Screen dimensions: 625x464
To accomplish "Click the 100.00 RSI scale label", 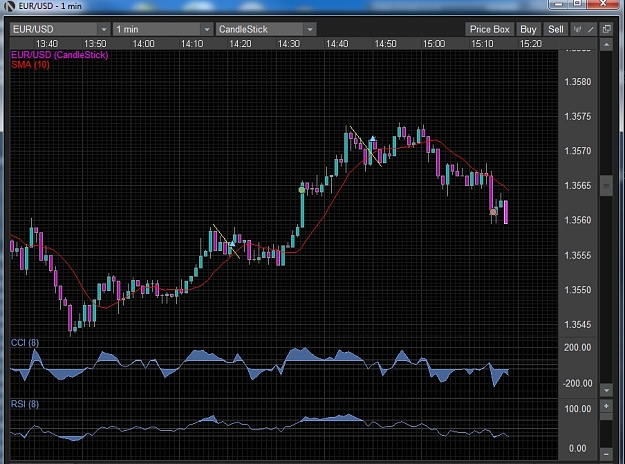I will pyautogui.click(x=578, y=409).
